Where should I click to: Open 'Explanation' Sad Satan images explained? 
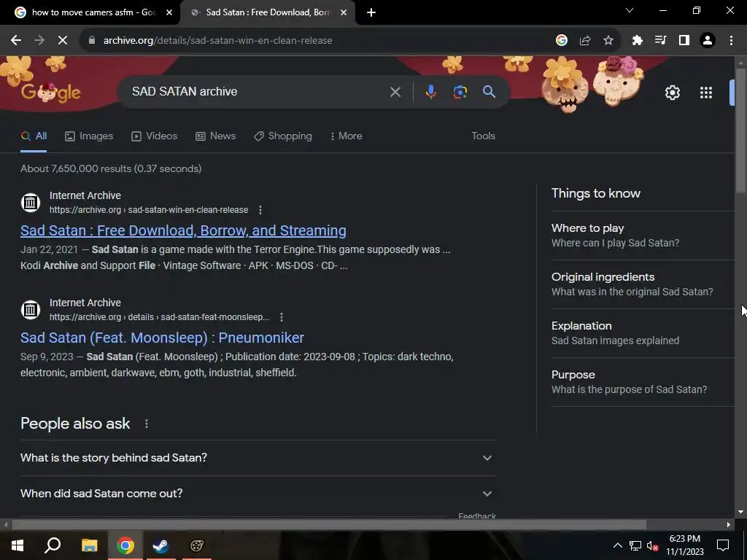643,333
